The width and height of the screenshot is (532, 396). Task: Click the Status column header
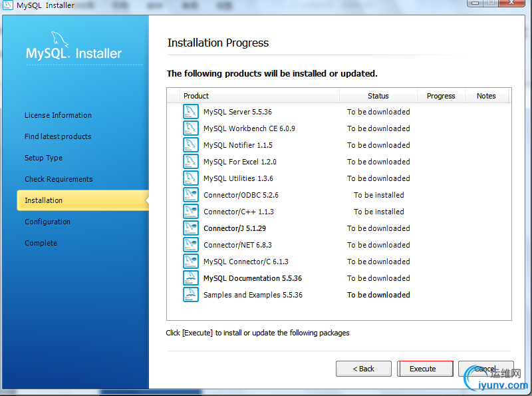(x=378, y=96)
